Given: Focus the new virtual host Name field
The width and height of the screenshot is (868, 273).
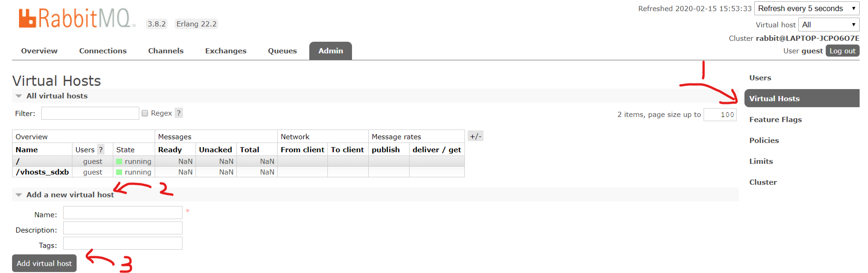Looking at the screenshot, I should click(123, 213).
